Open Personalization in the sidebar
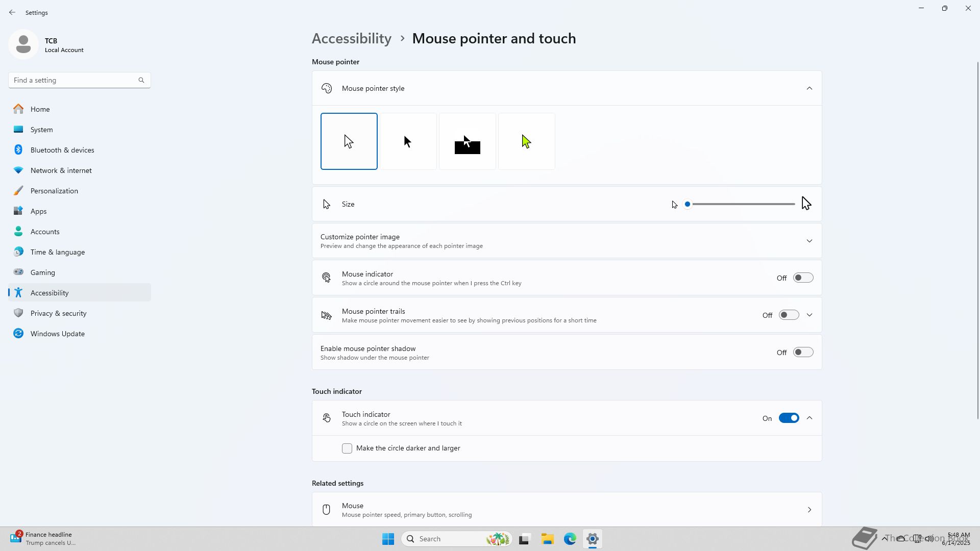Image resolution: width=980 pixels, height=551 pixels. tap(54, 191)
